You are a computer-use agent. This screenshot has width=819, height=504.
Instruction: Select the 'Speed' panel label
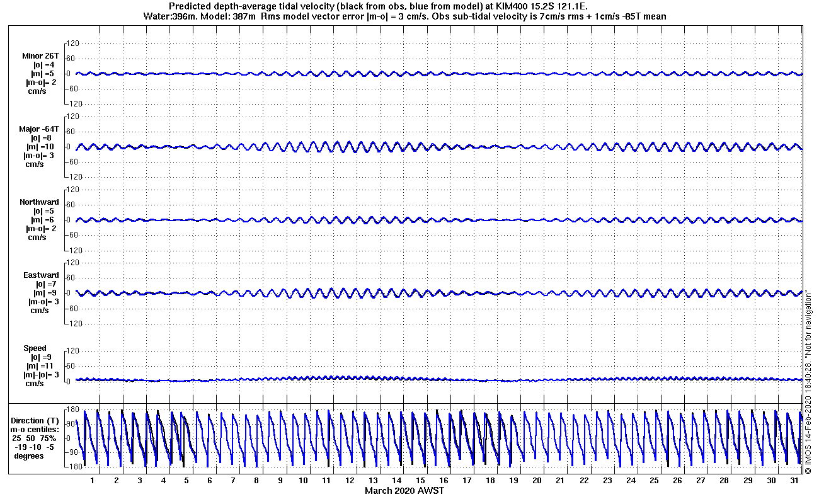coord(35,348)
